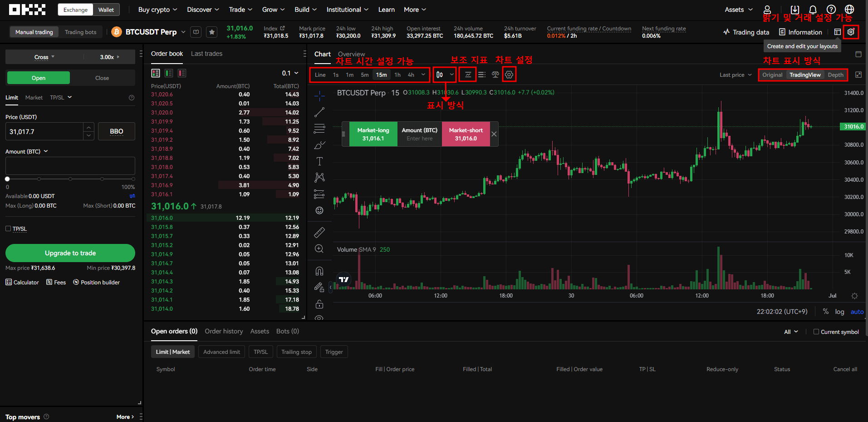Select the trend line drawing tool
868x422 pixels.
pos(319,112)
